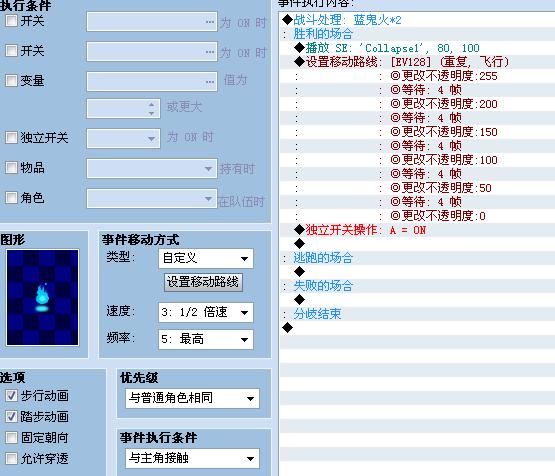Tick the 物品 condition checkbox
The image size is (555, 476).
[x=11, y=167]
